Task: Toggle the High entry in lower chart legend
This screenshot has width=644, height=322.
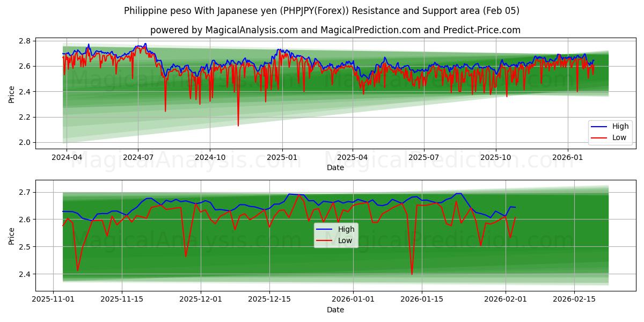Action: click(347, 228)
